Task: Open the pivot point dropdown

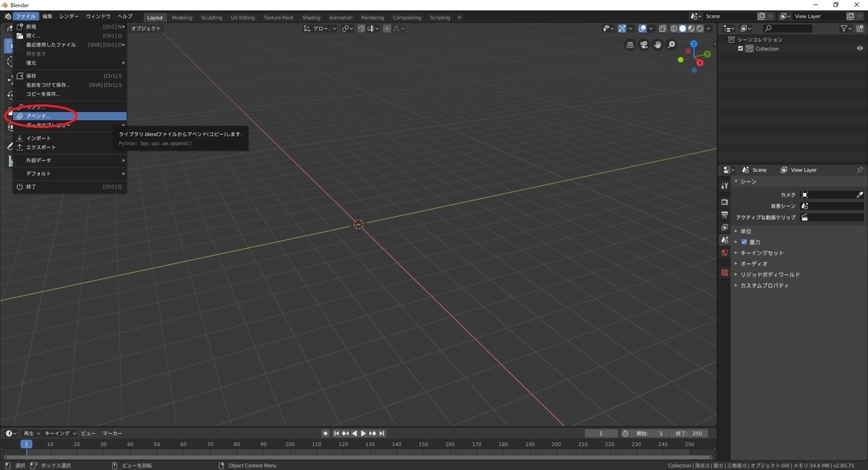Action: point(347,28)
